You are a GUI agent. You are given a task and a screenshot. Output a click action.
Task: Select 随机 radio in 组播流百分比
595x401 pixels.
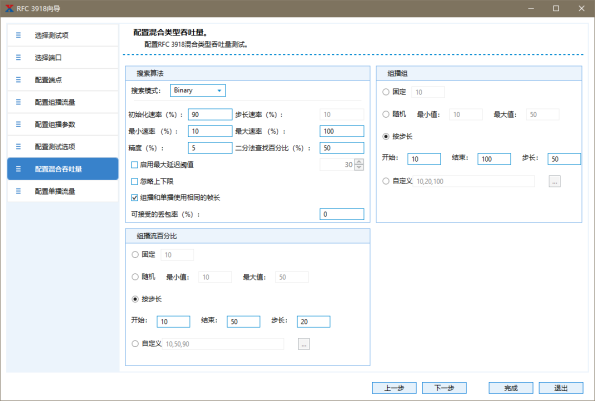(x=135, y=277)
